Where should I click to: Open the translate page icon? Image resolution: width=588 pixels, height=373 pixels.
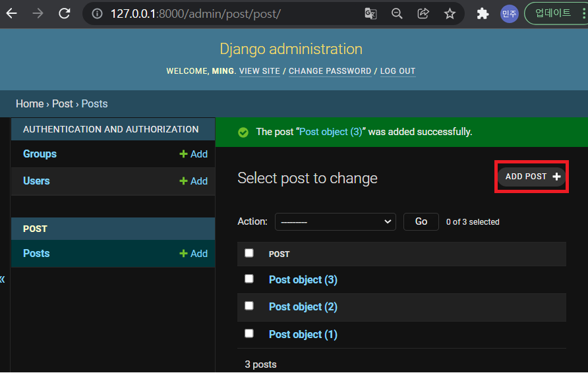pos(370,14)
